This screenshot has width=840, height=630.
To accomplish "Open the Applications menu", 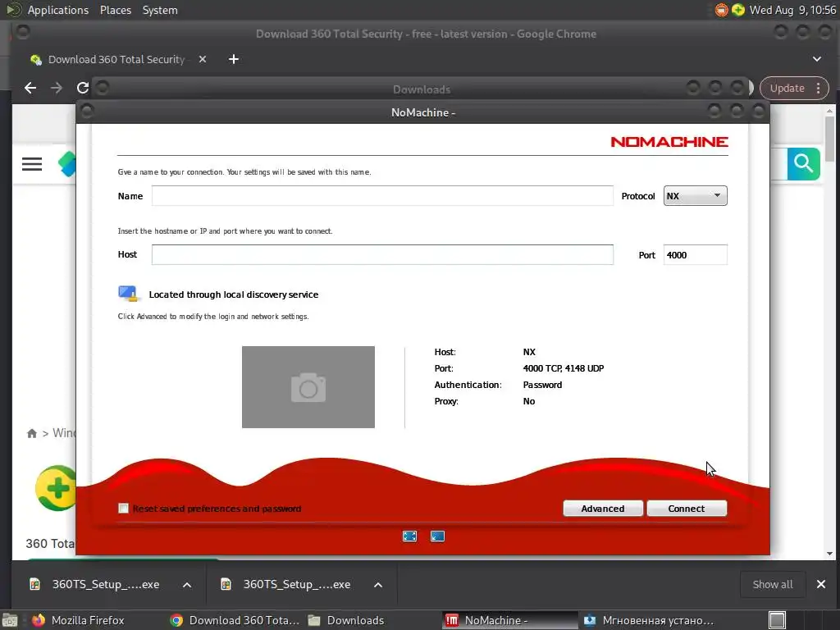I will 58,10.
